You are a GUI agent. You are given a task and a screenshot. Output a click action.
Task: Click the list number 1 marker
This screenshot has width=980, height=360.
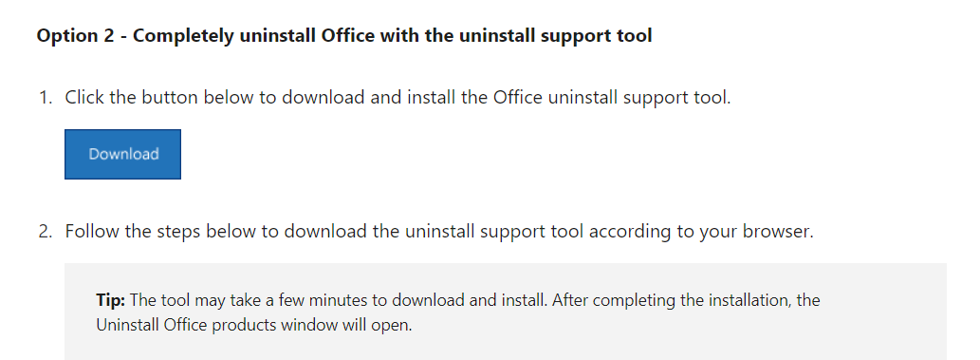coord(45,98)
